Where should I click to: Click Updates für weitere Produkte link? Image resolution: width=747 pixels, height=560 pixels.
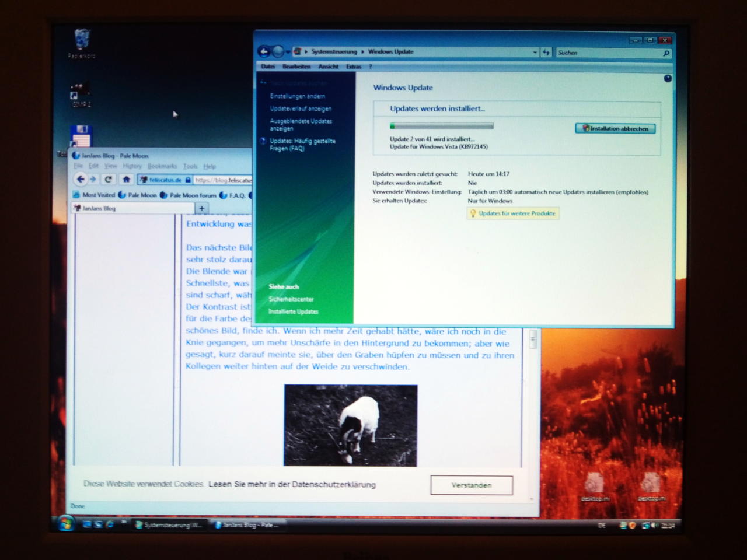(517, 213)
